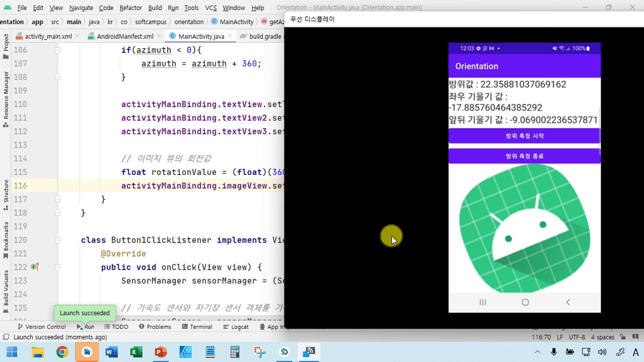This screenshot has height=362, width=644.
Task: Tap phone home navigation button
Action: pyautogui.click(x=525, y=302)
